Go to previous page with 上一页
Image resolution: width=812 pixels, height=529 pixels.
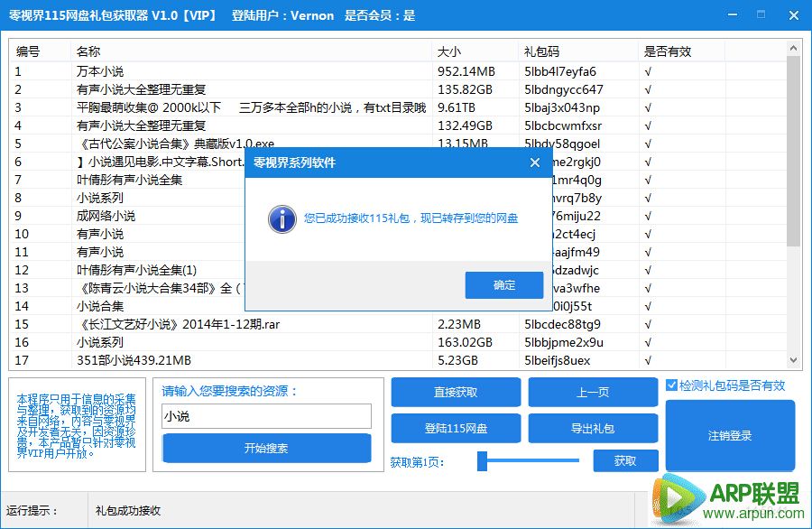(x=593, y=392)
